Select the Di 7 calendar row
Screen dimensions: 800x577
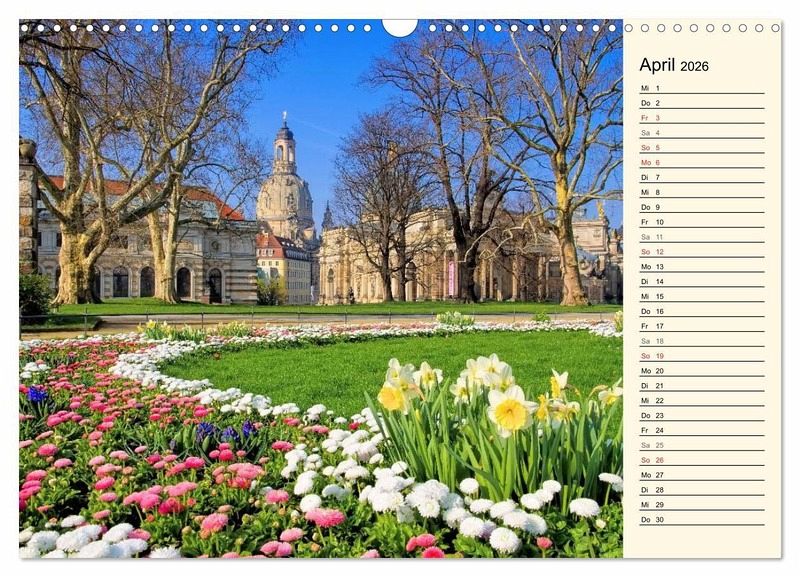coord(702,177)
